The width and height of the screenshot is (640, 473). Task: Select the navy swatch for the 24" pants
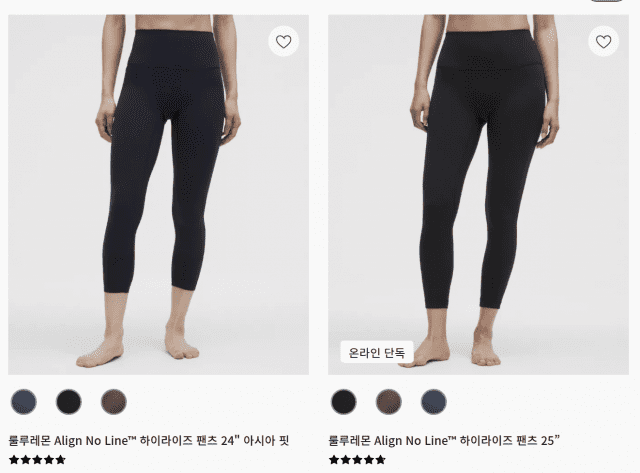click(x=24, y=402)
